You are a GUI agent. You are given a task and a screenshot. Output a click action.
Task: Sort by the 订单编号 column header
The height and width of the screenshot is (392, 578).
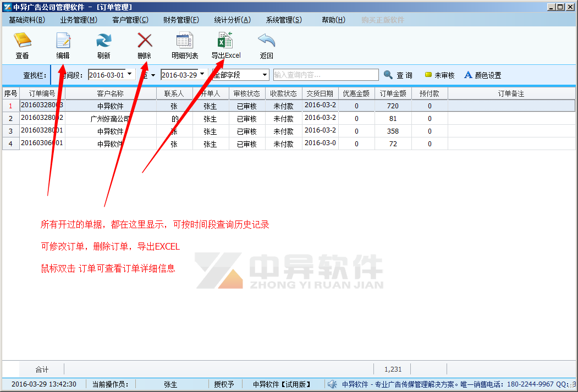point(42,93)
